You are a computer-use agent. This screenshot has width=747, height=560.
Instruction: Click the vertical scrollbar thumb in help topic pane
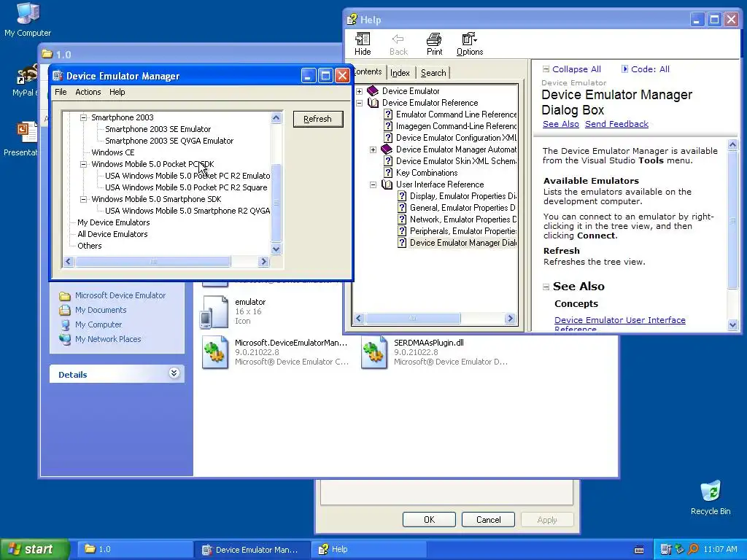pyautogui.click(x=732, y=219)
